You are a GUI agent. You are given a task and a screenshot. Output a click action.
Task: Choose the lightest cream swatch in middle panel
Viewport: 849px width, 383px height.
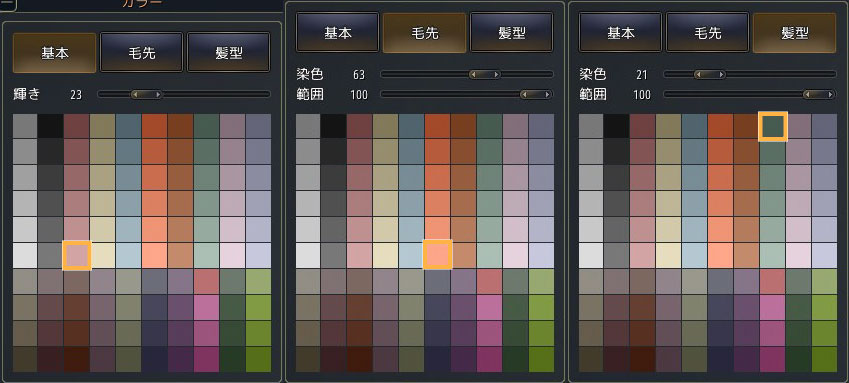[386, 255]
